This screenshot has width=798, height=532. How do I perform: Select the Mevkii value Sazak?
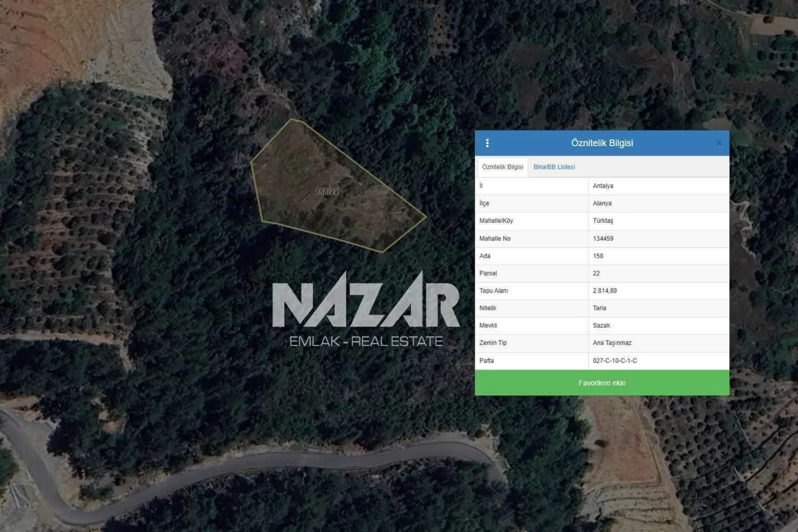point(601,326)
